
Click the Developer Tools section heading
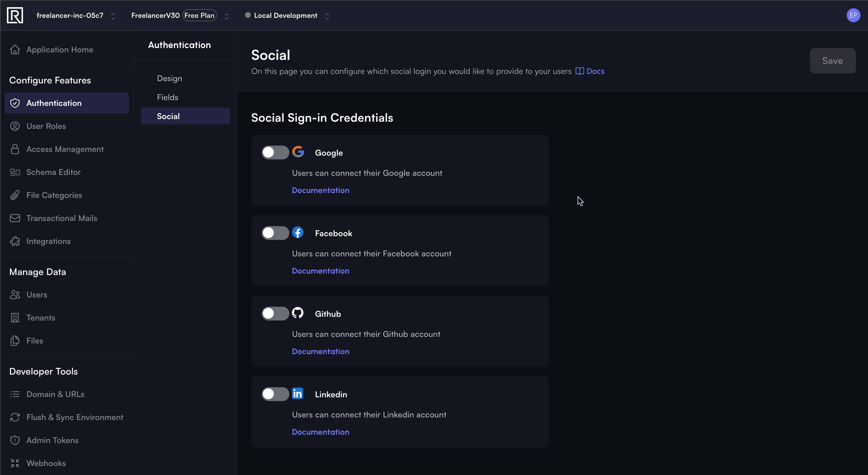pos(43,371)
